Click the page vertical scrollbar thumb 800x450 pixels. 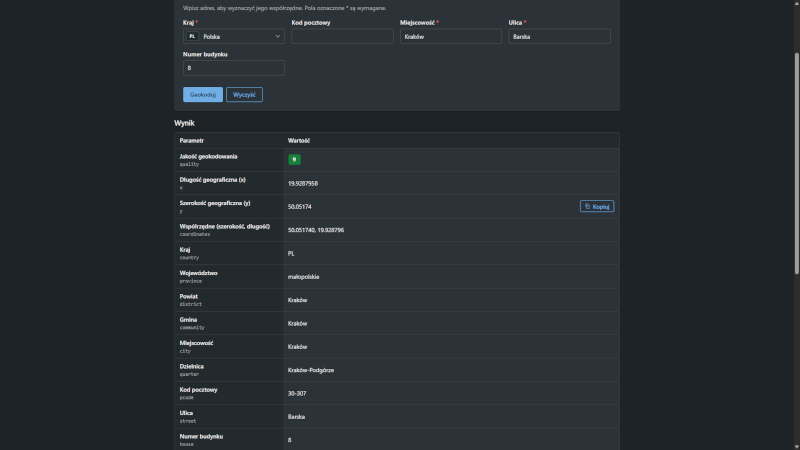pyautogui.click(x=796, y=163)
